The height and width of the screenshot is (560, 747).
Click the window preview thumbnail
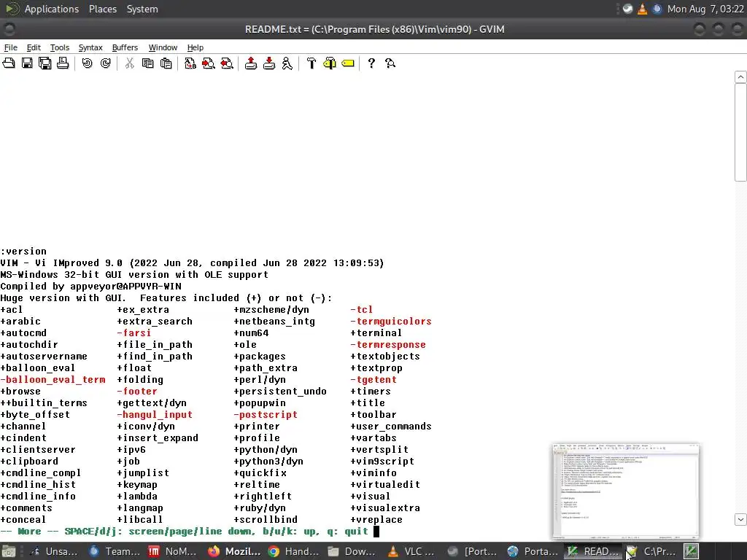[x=625, y=491]
